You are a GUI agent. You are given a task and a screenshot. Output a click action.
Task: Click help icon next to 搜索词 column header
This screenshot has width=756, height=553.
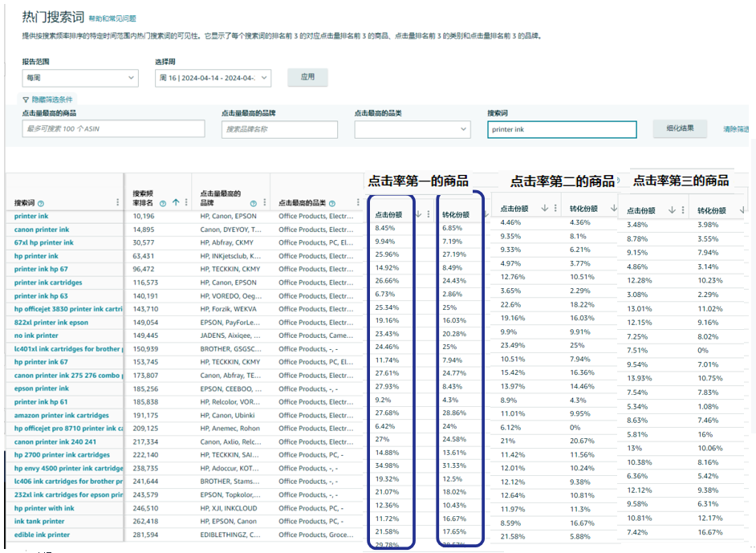[x=41, y=203]
